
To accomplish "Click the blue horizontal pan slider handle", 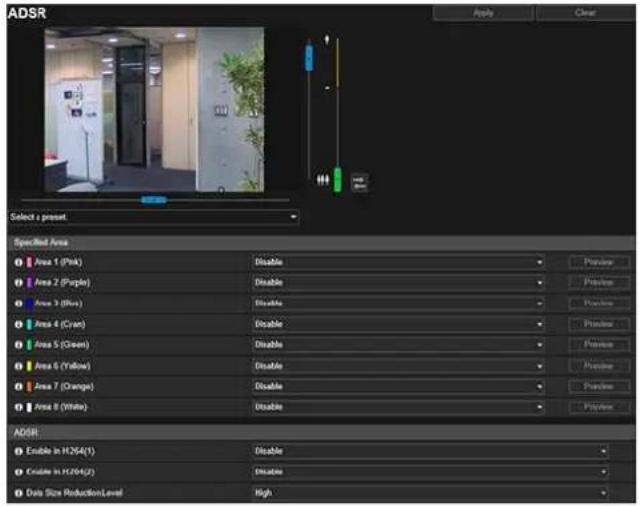I will [154, 200].
